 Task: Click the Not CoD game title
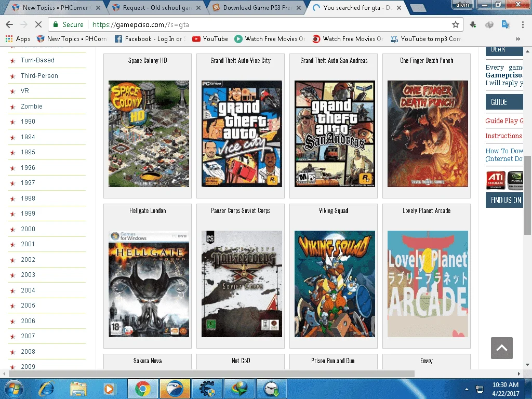pos(241,361)
